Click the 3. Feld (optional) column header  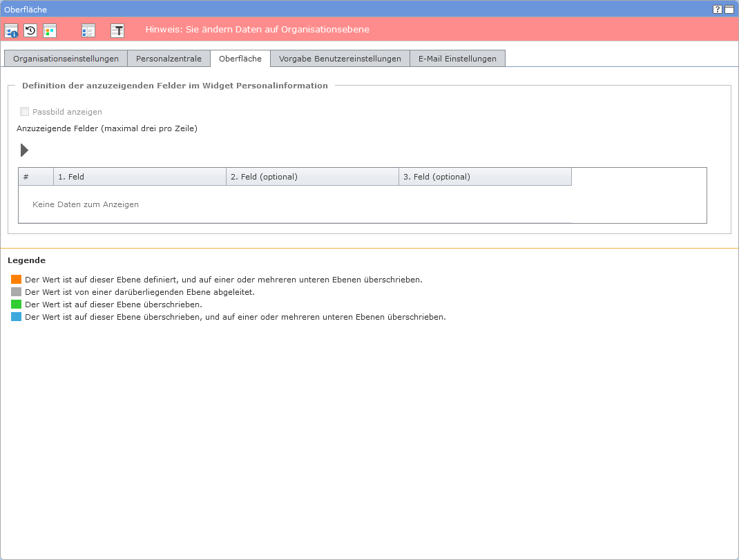pos(485,177)
